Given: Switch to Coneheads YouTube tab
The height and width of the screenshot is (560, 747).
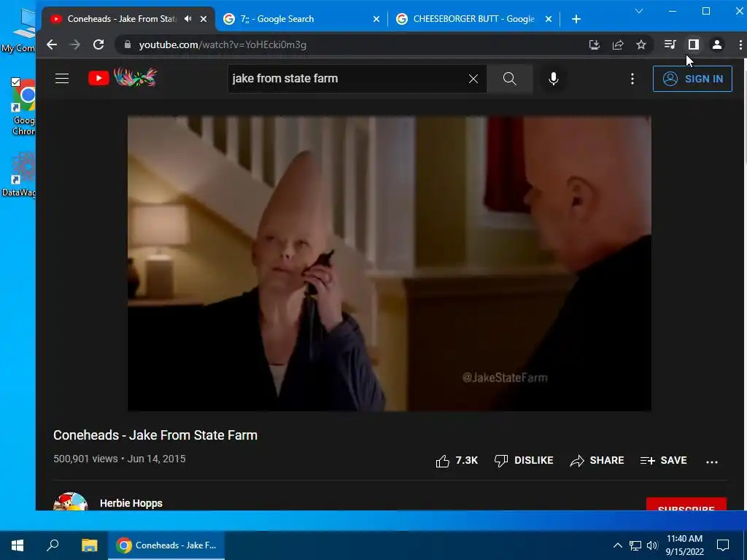Looking at the screenshot, I should tap(122, 19).
